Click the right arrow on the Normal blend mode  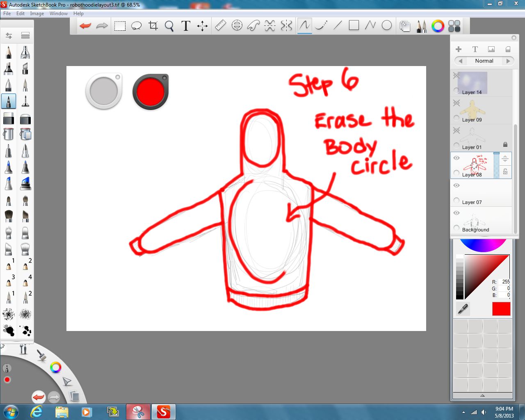coord(509,61)
